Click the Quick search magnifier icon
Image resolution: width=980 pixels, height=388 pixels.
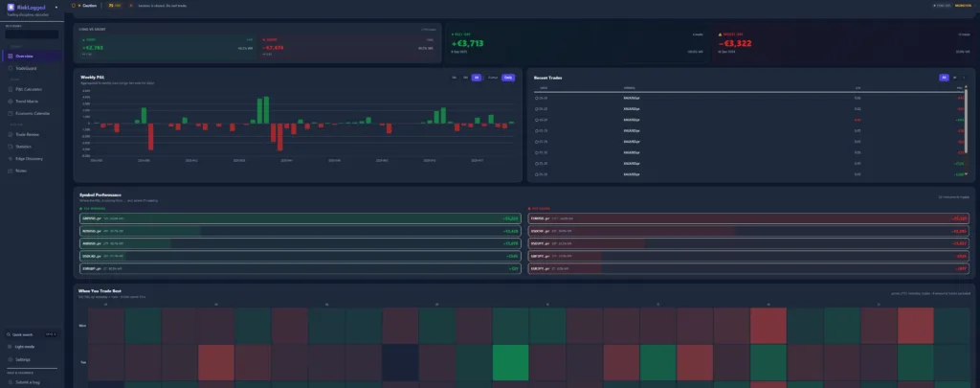point(9,334)
